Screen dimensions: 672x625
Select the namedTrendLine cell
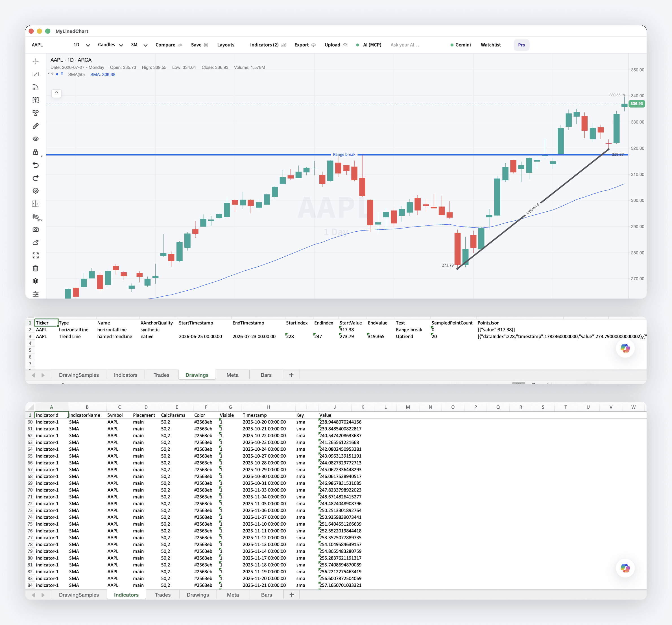click(118, 337)
